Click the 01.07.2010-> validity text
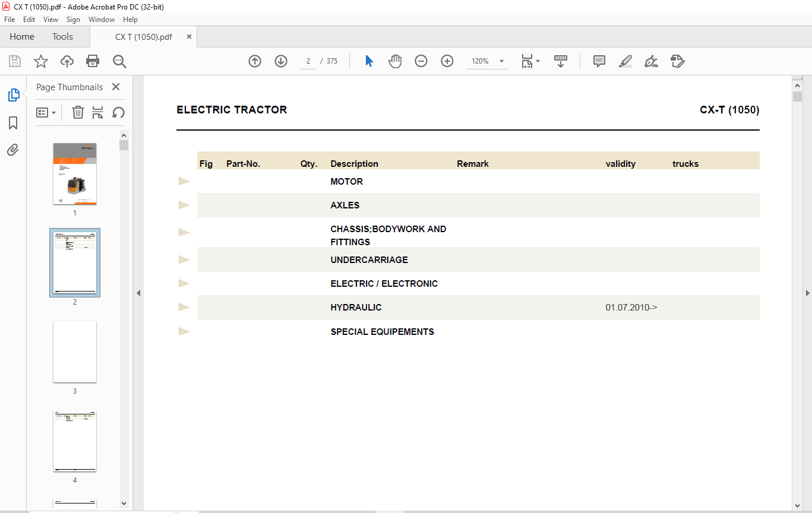 [631, 308]
